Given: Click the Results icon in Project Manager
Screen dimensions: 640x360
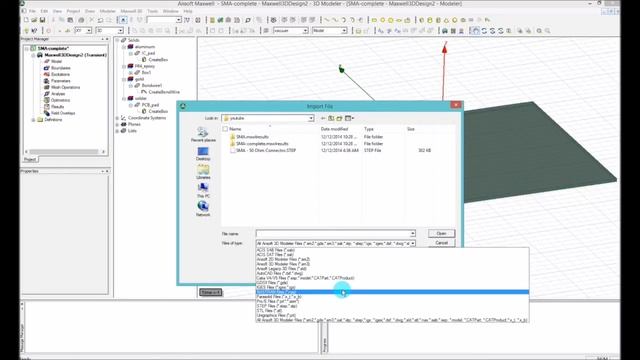Looking at the screenshot, I should click(x=47, y=107).
